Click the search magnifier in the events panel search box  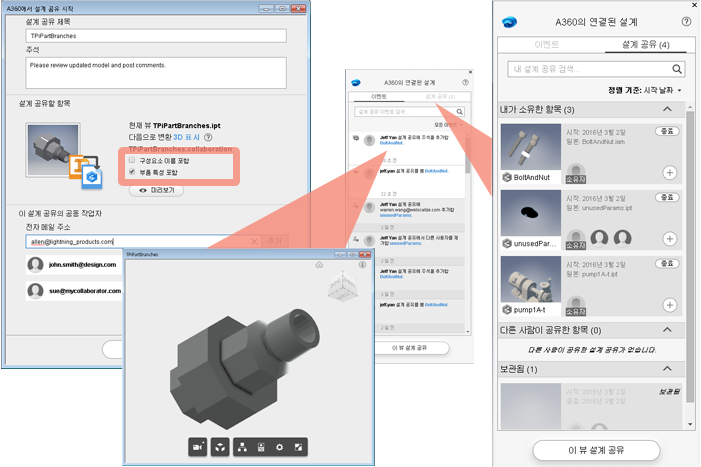pyautogui.click(x=459, y=111)
